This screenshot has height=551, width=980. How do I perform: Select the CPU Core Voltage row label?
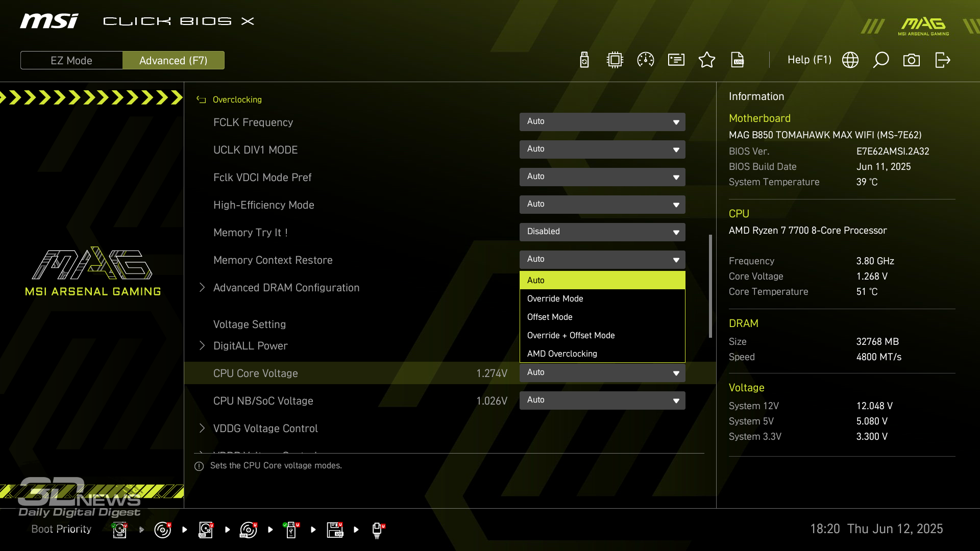click(x=255, y=373)
